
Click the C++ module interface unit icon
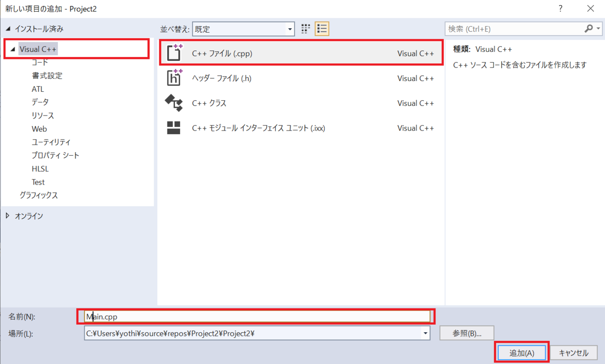[x=174, y=128]
